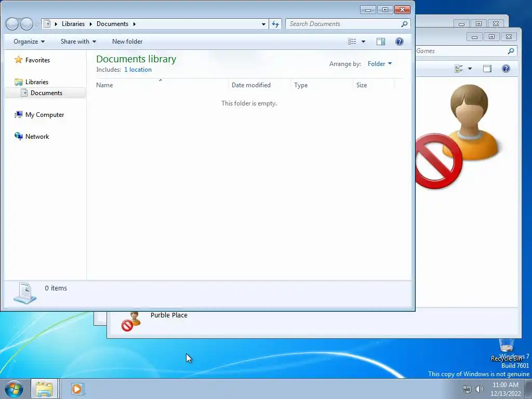The image size is (532, 399).
Task: Select the Recycle Bin desktop icon
Action: [x=507, y=350]
